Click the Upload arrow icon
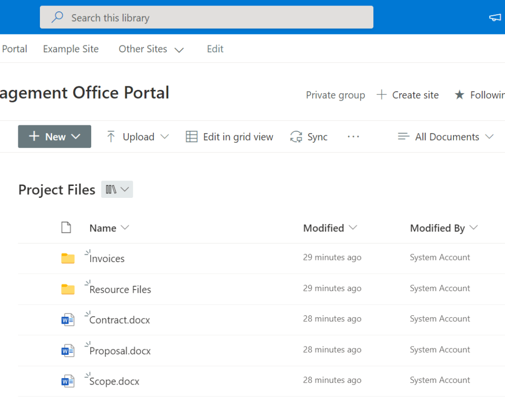The width and height of the screenshot is (505, 420). click(x=111, y=137)
